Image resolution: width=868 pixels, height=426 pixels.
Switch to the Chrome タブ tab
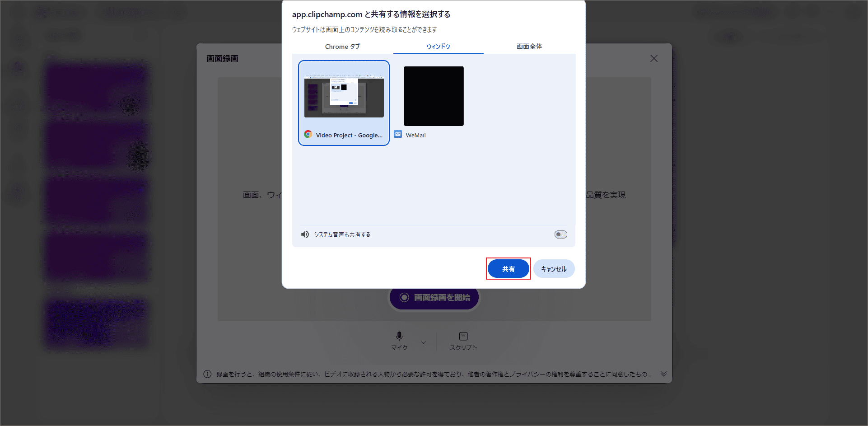342,46
